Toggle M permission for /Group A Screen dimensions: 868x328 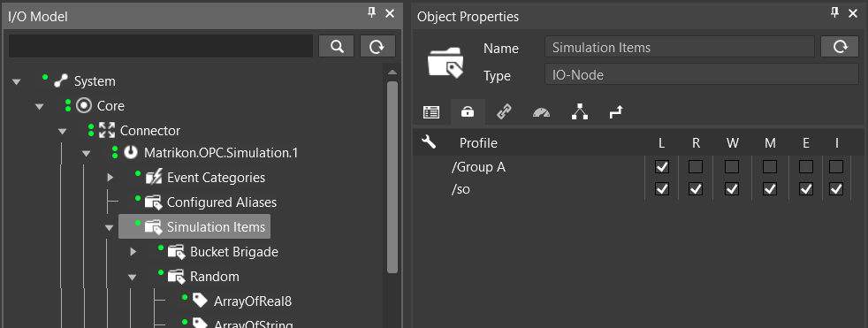(770, 166)
